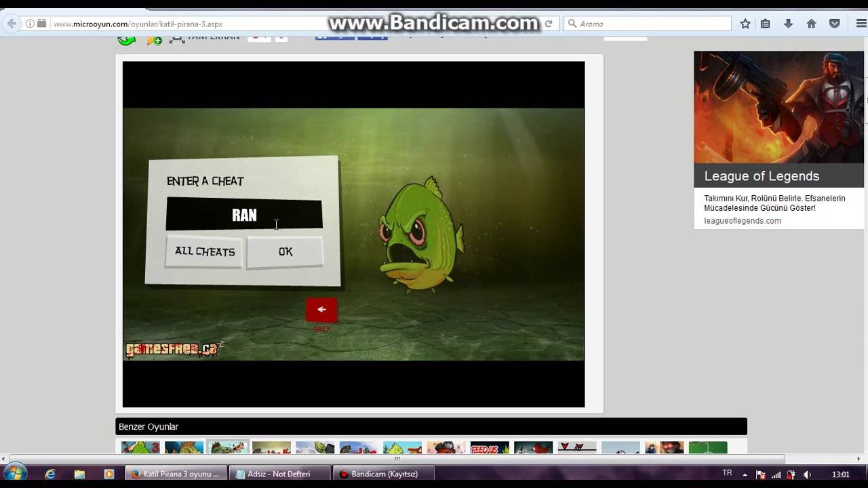The height and width of the screenshot is (488, 868).
Task: Click the ALL CHEATS button
Action: click(204, 251)
